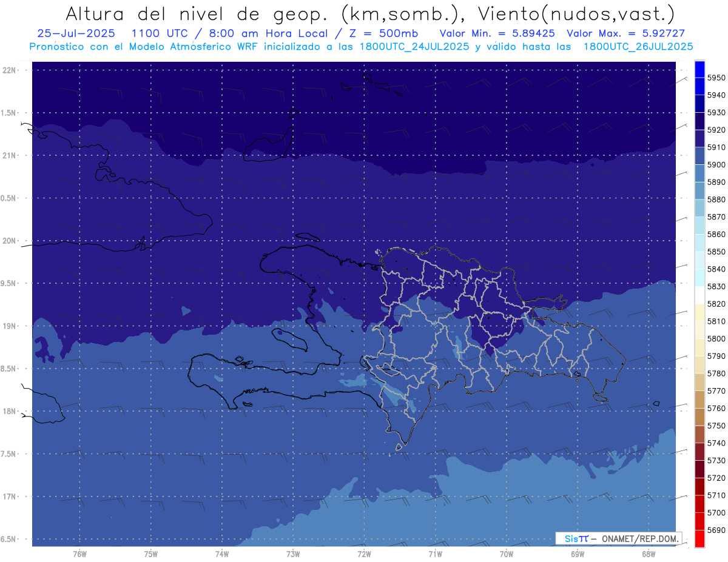Click the 'Valor Max. = 5.92727' text

[x=625, y=33]
